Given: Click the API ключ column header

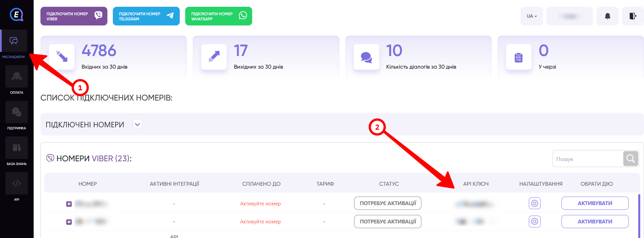Looking at the screenshot, I should [476, 184].
